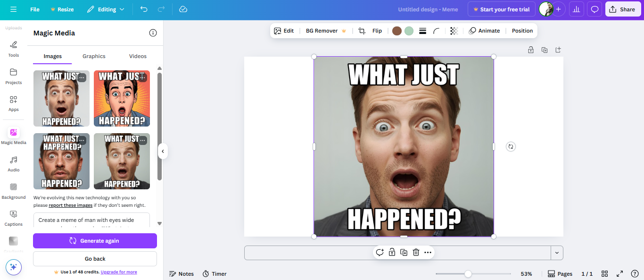Select the Crop tool in the toolbar
Screen dimensions: 644x280
(362, 30)
